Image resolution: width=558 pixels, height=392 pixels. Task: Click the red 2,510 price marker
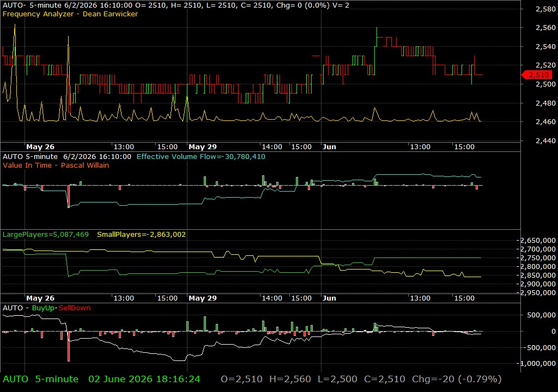[x=537, y=75]
